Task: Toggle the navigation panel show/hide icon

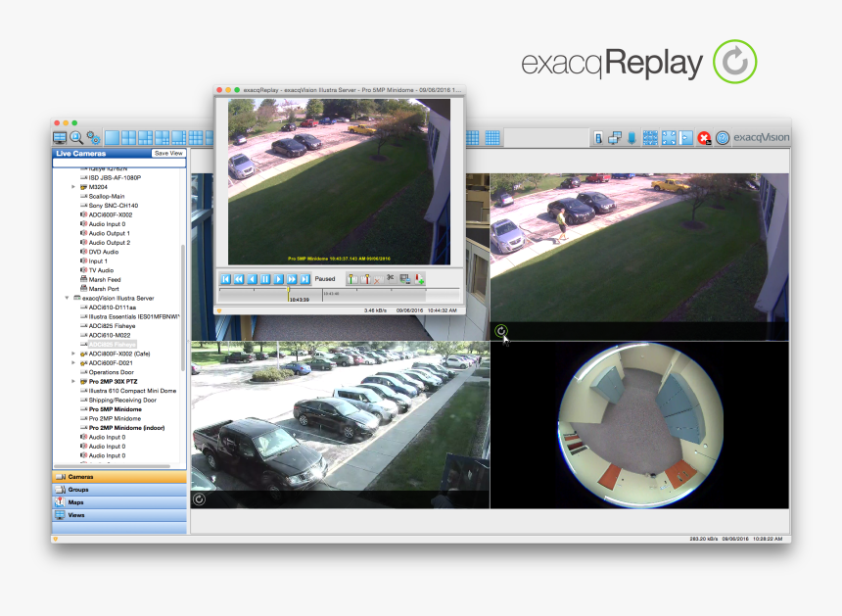Action: pyautogui.click(x=685, y=138)
